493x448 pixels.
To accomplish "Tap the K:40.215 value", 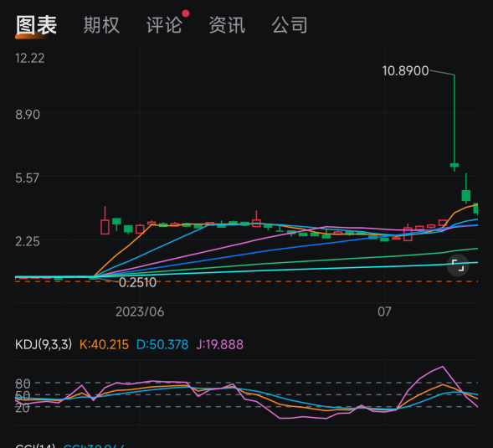I will [x=104, y=344].
